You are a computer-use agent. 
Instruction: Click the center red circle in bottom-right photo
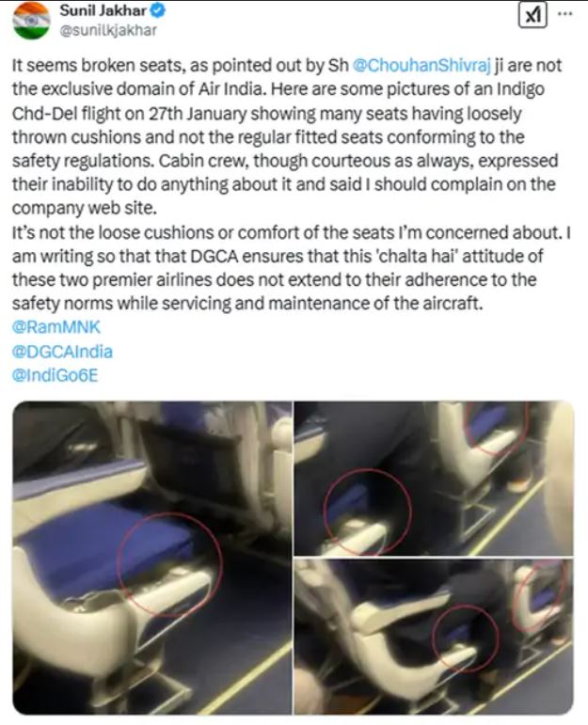tap(466, 638)
